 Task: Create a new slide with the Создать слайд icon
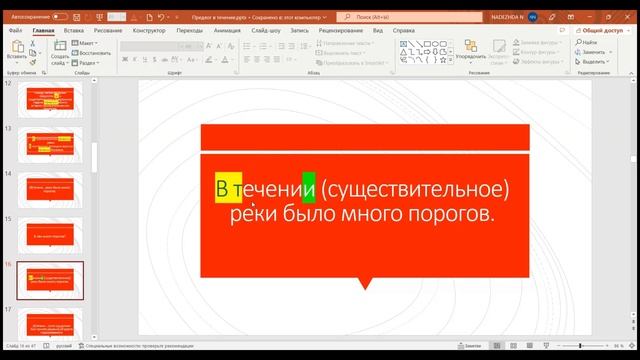click(60, 46)
